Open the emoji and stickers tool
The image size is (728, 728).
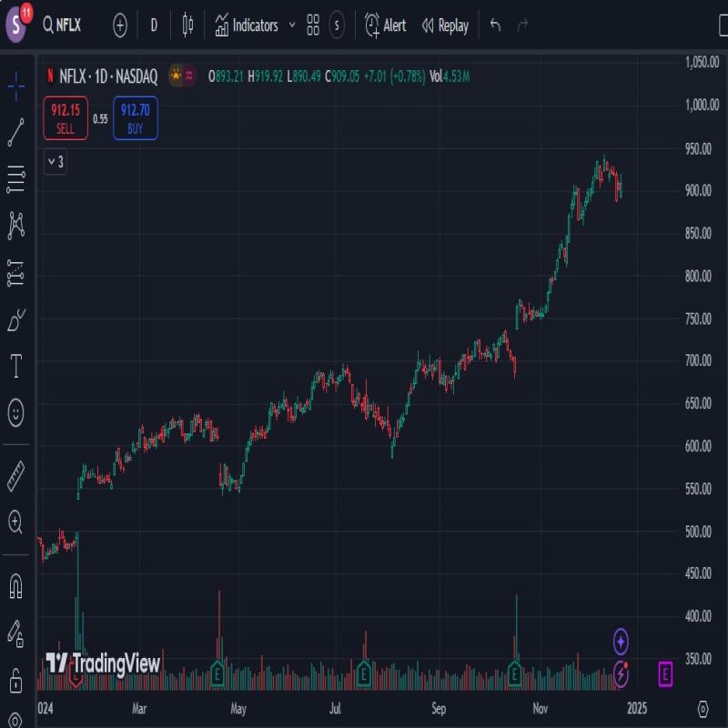point(15,414)
